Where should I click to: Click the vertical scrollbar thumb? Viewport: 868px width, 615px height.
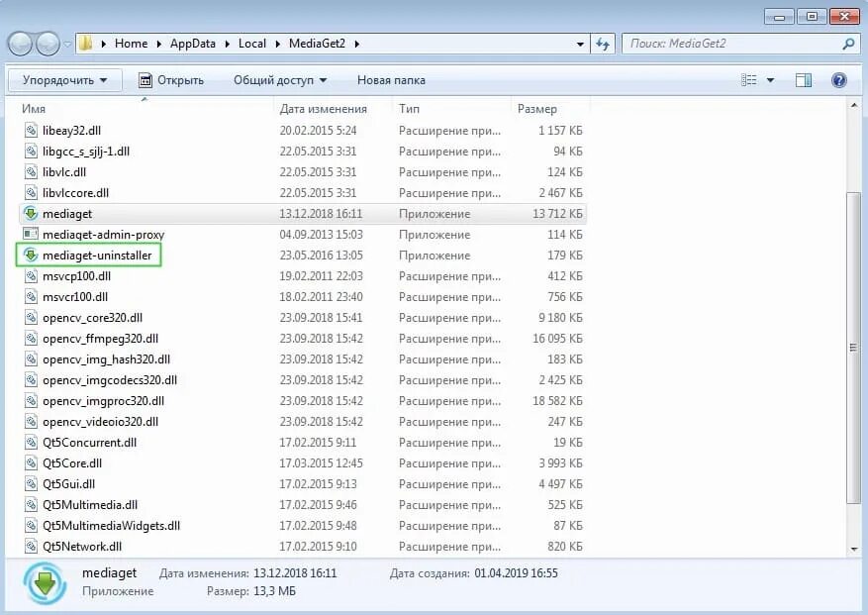(853, 348)
